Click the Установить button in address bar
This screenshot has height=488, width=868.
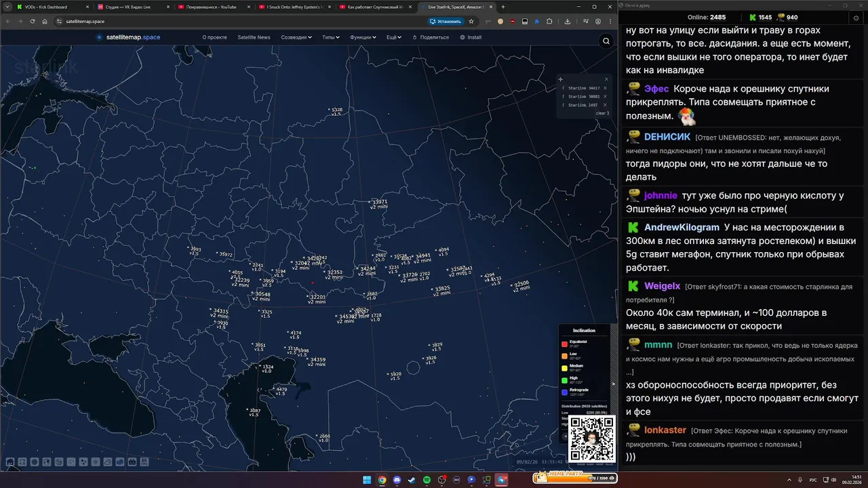[x=446, y=21]
